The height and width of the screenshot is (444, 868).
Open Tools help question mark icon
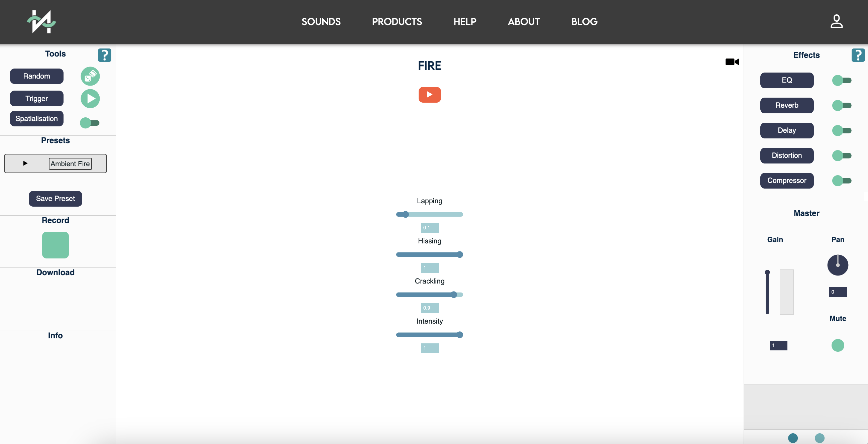[x=104, y=55]
